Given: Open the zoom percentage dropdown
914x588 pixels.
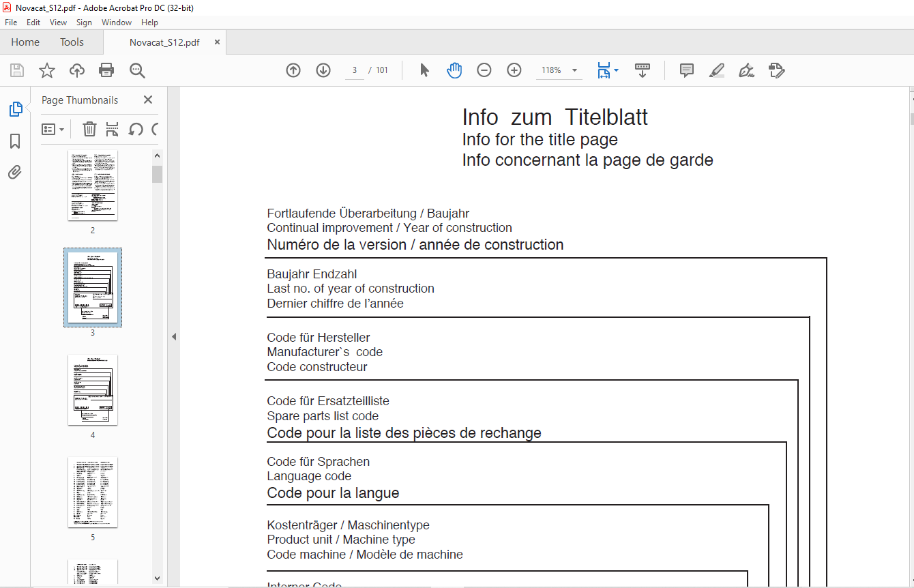Looking at the screenshot, I should [x=574, y=70].
